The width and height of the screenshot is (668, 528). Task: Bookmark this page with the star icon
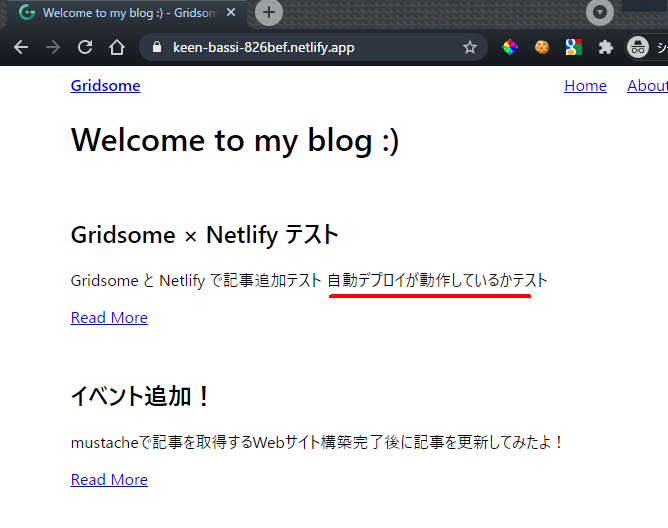click(x=469, y=47)
